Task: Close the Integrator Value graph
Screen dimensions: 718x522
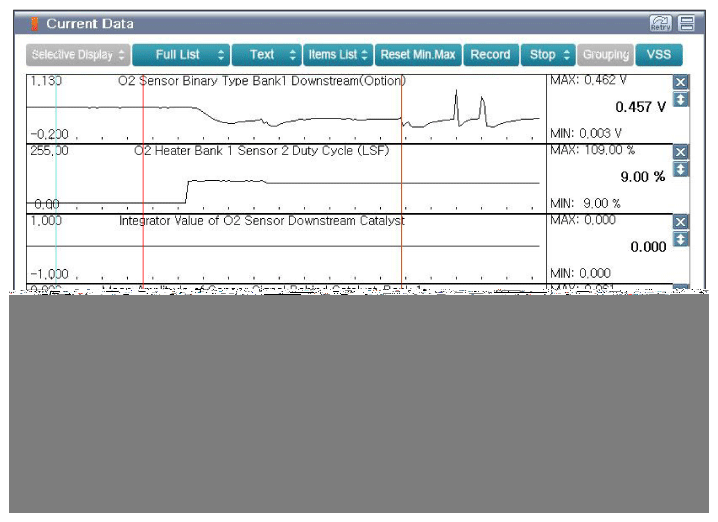Action: point(681,222)
